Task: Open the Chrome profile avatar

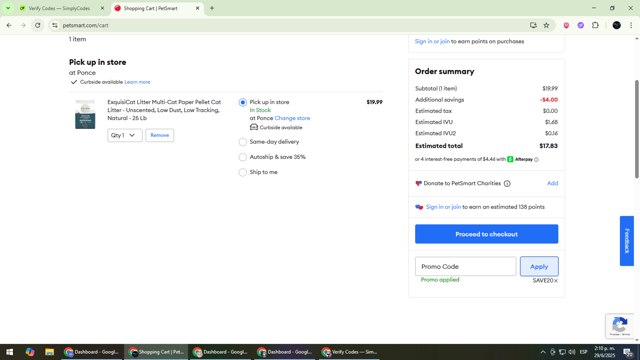Action: pos(616,25)
